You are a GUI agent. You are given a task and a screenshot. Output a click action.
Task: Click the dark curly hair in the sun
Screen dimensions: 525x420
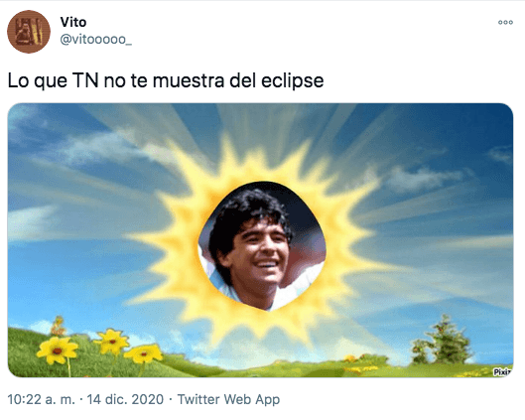[x=246, y=214]
